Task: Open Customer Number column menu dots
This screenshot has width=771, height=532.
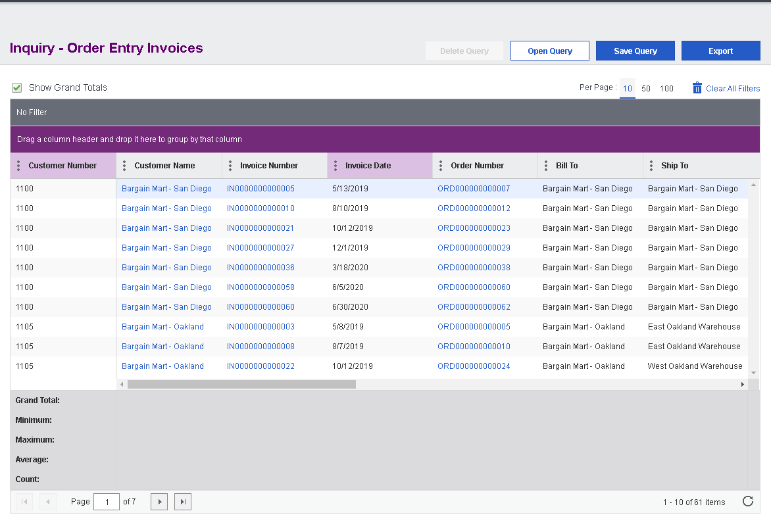Action: [18, 166]
